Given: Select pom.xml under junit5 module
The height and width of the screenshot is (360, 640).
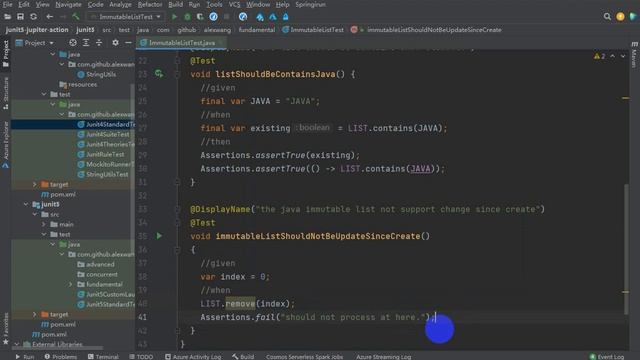Looking at the screenshot, I should 58,324.
